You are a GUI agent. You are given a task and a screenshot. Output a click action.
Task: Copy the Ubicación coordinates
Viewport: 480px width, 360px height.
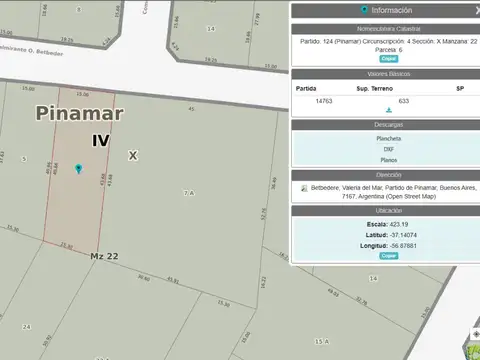(x=389, y=256)
